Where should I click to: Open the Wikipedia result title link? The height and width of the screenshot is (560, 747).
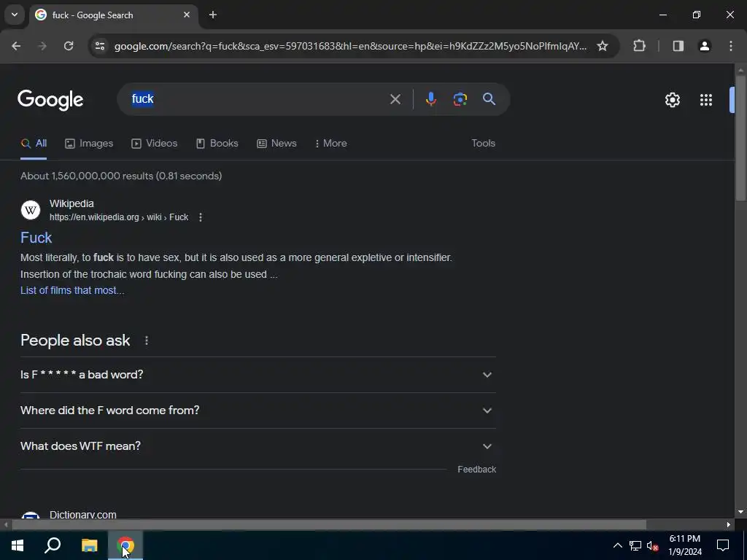pyautogui.click(x=36, y=238)
